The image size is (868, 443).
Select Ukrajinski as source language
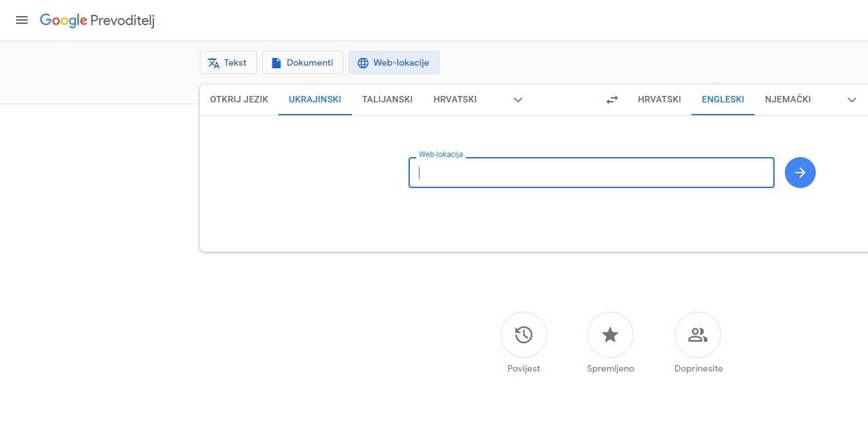point(315,99)
